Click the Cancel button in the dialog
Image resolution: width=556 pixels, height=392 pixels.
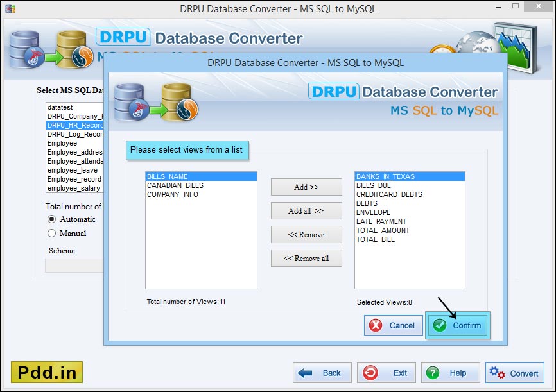pos(393,325)
